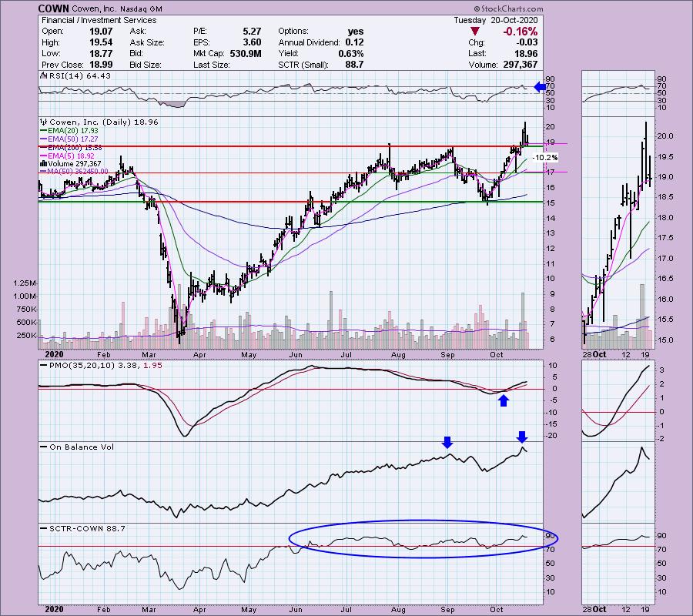Click the -15 level on PMO axis
The image size is (693, 616).
(551, 424)
